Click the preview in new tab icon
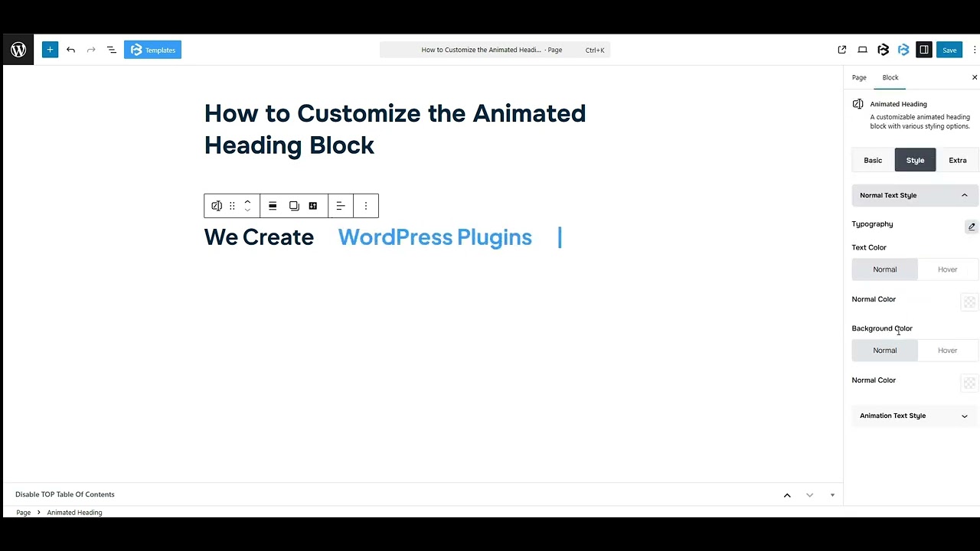The width and height of the screenshot is (980, 551). click(x=841, y=50)
